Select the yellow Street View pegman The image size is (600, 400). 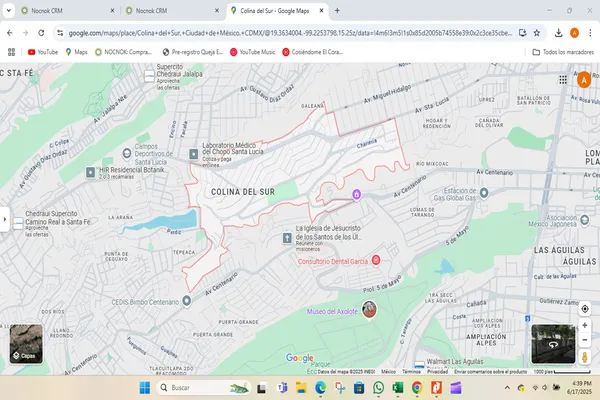(x=585, y=357)
